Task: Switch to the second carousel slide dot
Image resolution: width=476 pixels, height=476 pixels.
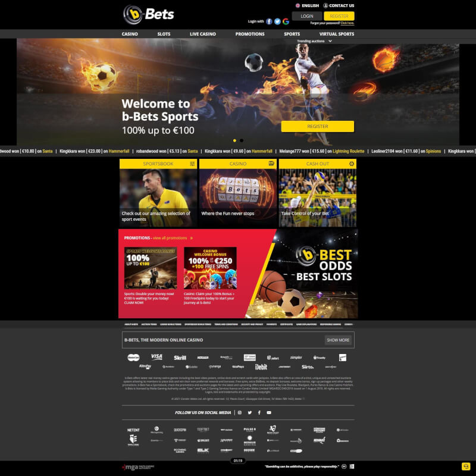Action: [242, 140]
